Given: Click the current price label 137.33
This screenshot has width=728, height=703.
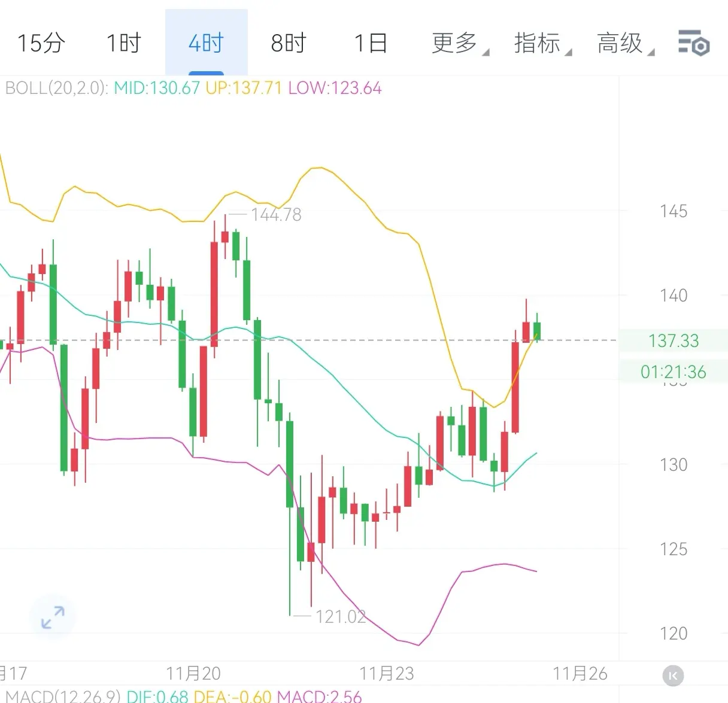Looking at the screenshot, I should tap(673, 341).
